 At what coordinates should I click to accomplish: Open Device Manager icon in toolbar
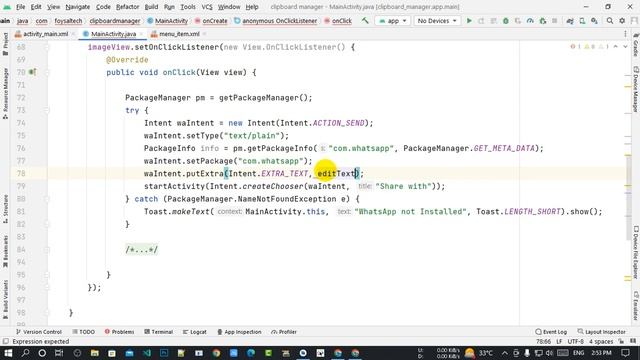[x=582, y=20]
